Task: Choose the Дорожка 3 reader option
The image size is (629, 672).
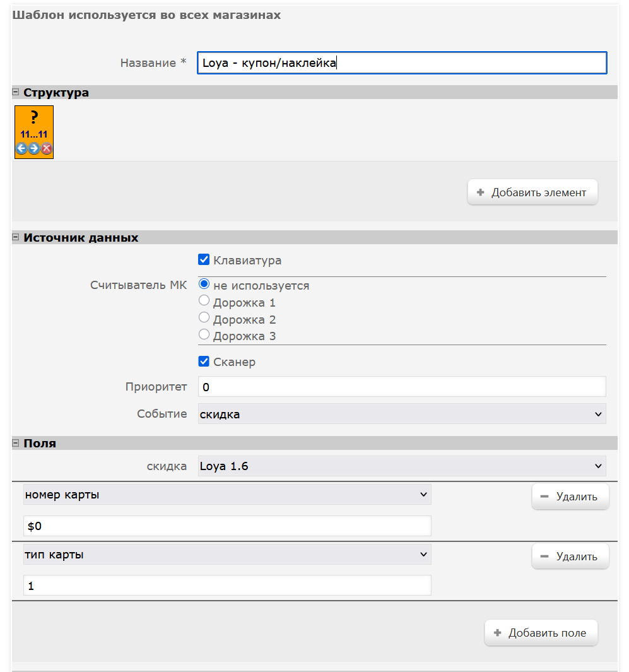Action: pos(204,334)
